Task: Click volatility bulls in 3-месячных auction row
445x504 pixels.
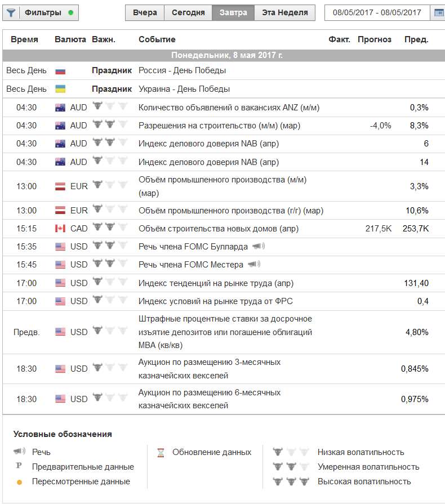Action: [x=110, y=367]
